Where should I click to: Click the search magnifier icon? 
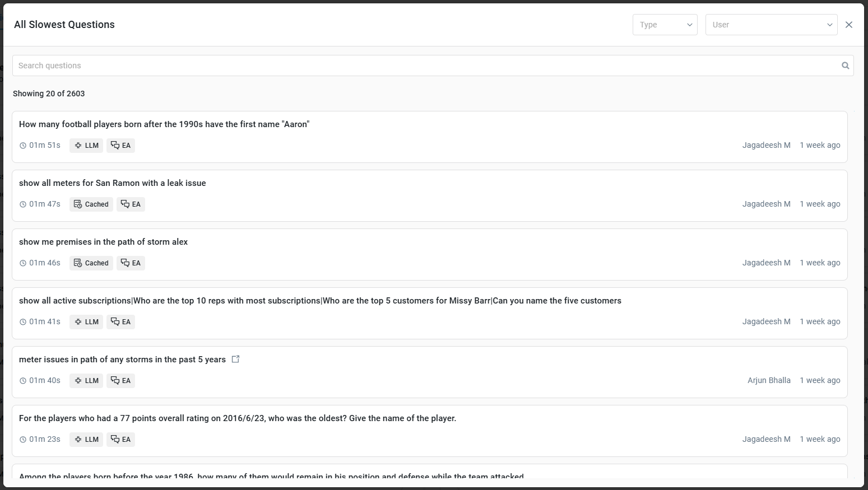845,66
